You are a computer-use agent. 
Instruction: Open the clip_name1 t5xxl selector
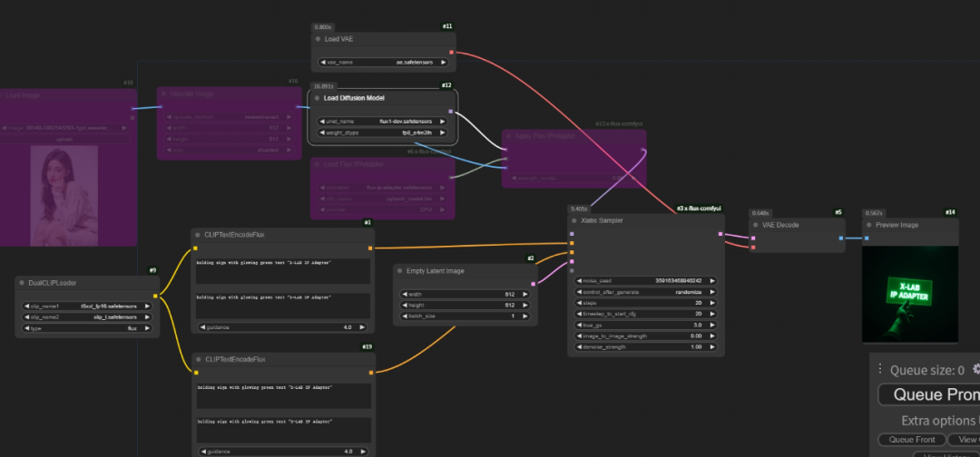(87, 306)
